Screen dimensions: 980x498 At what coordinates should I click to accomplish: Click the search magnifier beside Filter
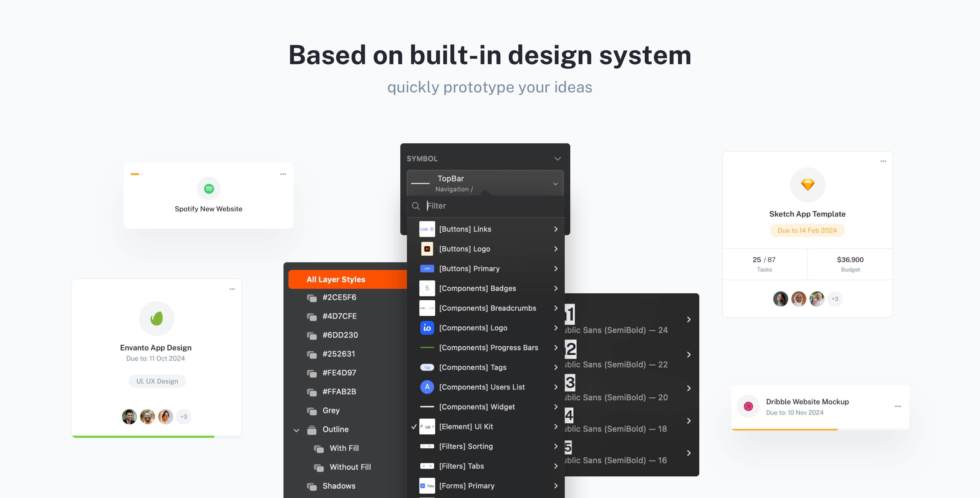click(416, 206)
